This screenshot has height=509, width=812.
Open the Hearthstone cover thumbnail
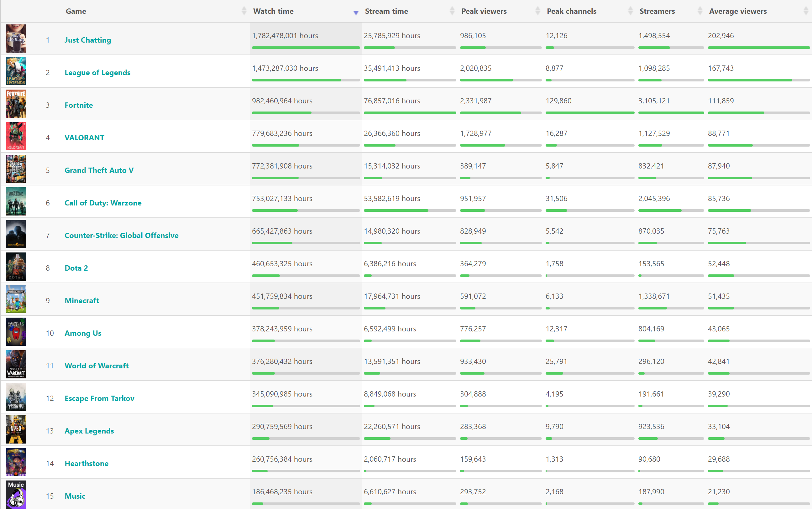pos(16,462)
